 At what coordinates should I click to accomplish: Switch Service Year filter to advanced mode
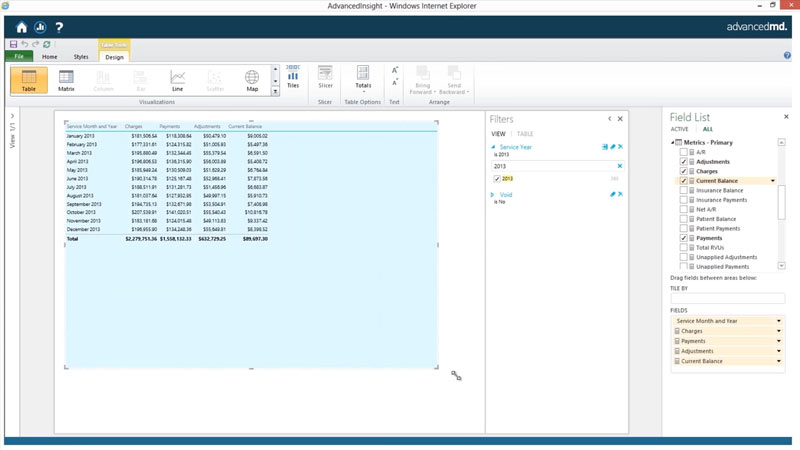605,147
